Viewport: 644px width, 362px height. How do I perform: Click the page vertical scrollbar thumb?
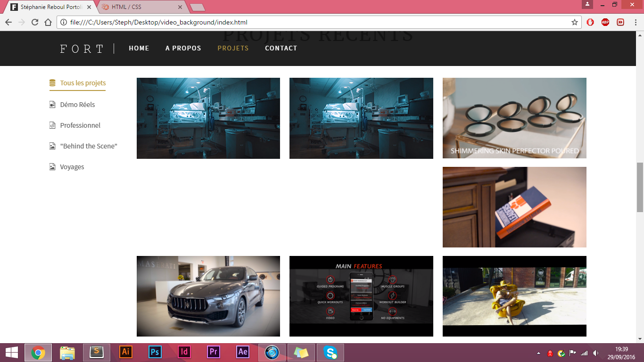click(x=640, y=187)
